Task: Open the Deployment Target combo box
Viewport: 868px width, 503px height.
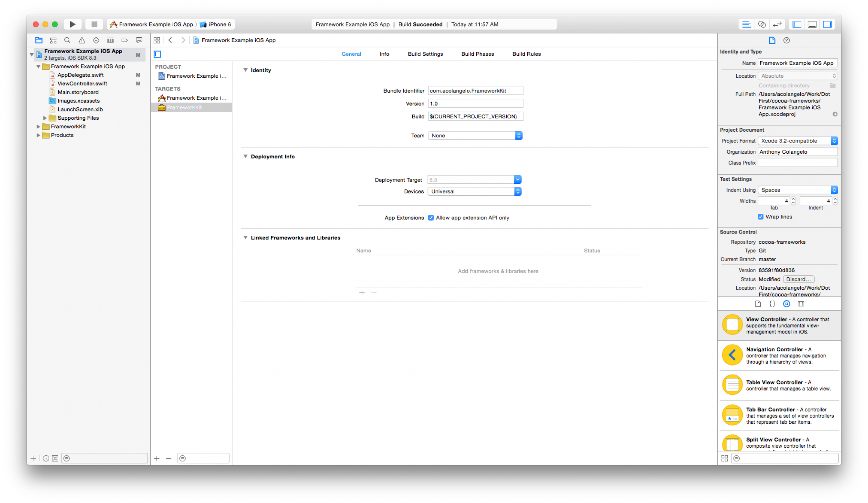Action: tap(518, 180)
